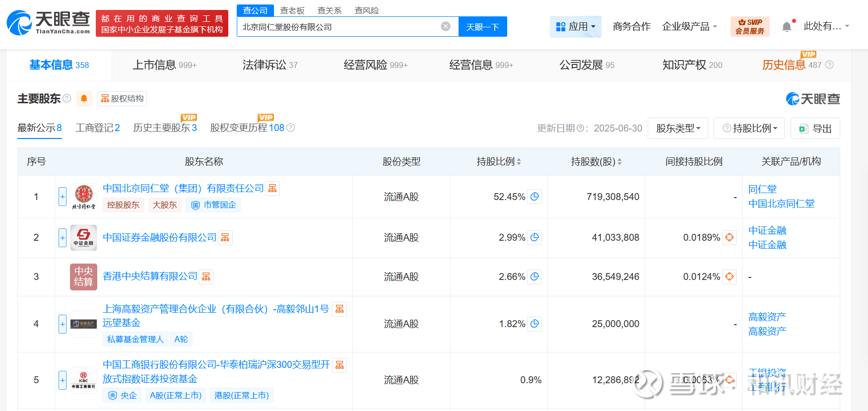Open the 持股比例 filter dropdown
Viewport: 868px width, 411px height.
(x=749, y=129)
